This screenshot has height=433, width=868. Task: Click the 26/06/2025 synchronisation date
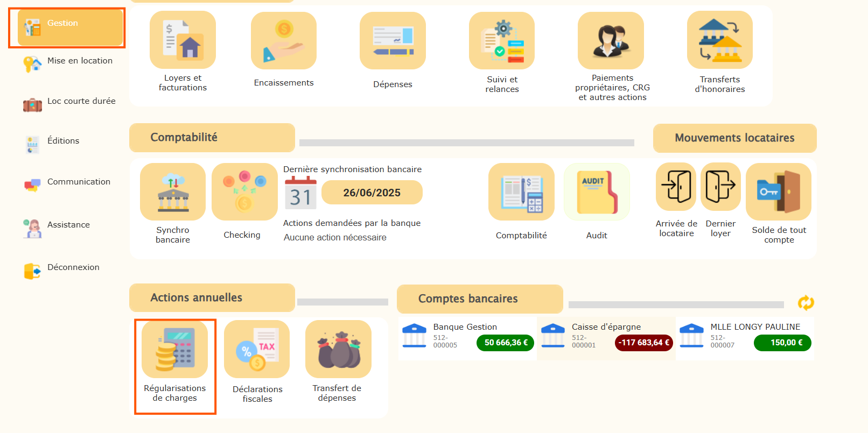pos(372,193)
